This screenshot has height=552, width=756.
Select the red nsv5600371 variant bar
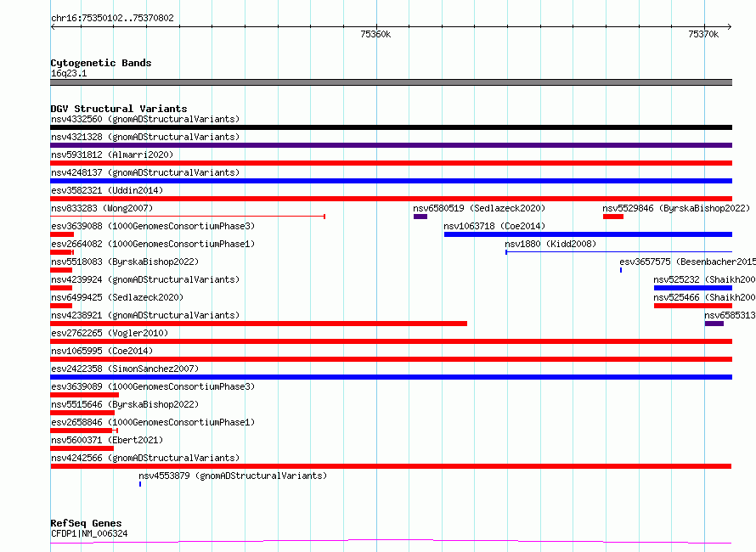coord(82,448)
